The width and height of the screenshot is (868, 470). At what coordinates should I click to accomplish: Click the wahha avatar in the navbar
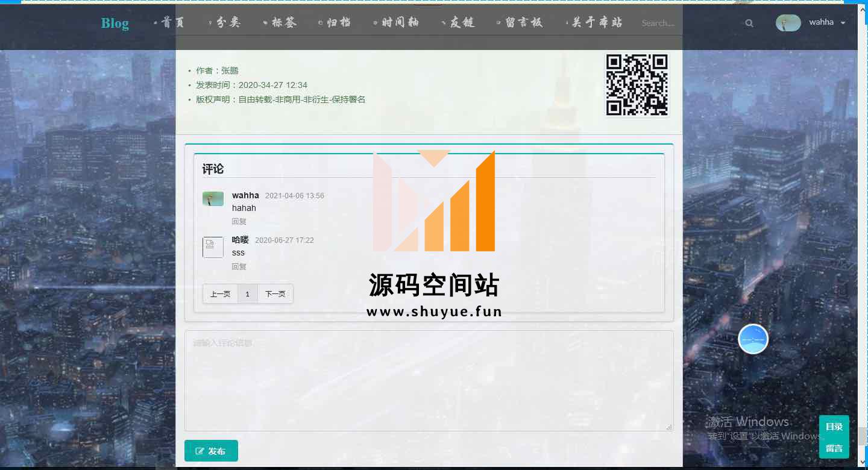click(x=788, y=23)
